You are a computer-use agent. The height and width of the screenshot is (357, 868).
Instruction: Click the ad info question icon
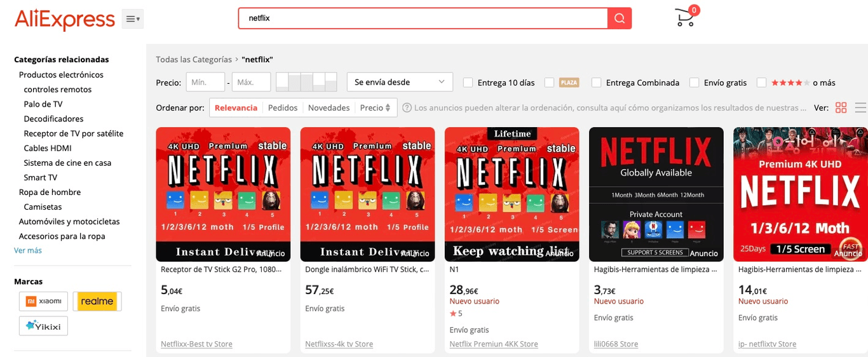[x=407, y=108]
